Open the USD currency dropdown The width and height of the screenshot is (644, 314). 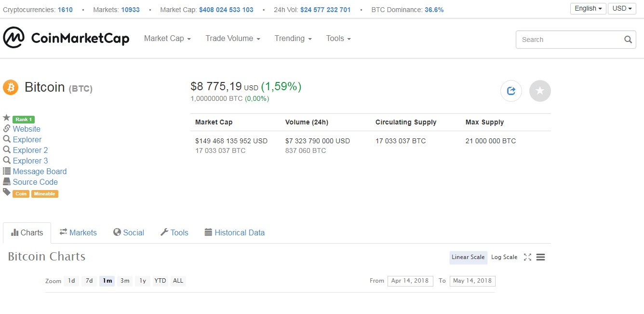622,8
